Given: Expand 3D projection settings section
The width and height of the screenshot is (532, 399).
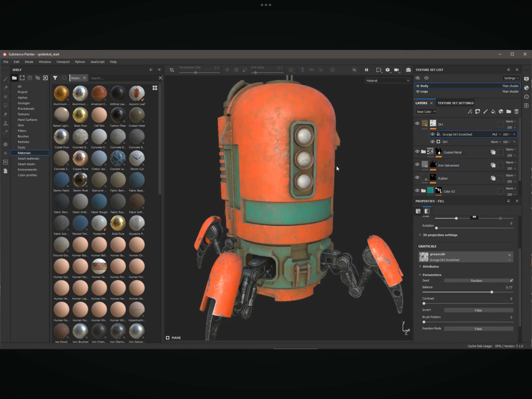Looking at the screenshot, I should click(x=440, y=235).
